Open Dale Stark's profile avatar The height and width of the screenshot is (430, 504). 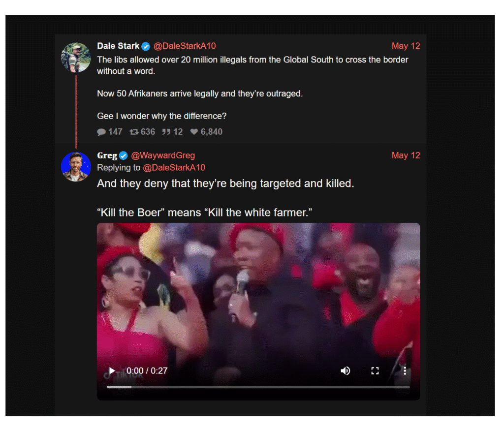[x=76, y=57]
